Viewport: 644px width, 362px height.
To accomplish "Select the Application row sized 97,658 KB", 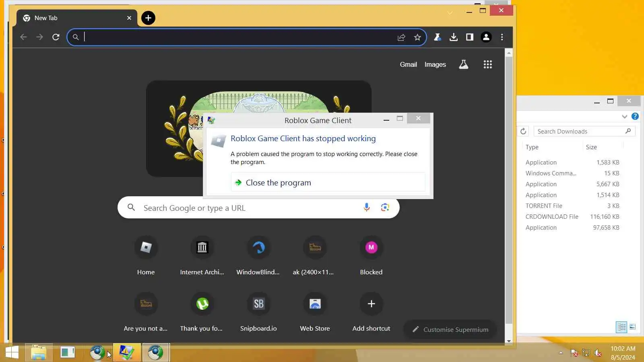I will point(573,228).
